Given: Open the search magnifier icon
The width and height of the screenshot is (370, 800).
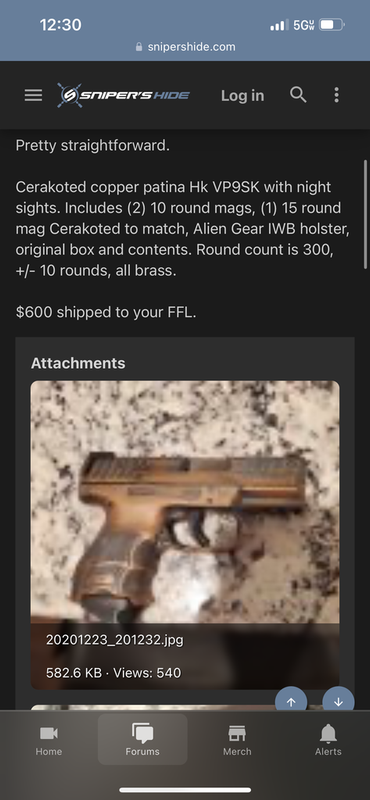Looking at the screenshot, I should pos(298,95).
